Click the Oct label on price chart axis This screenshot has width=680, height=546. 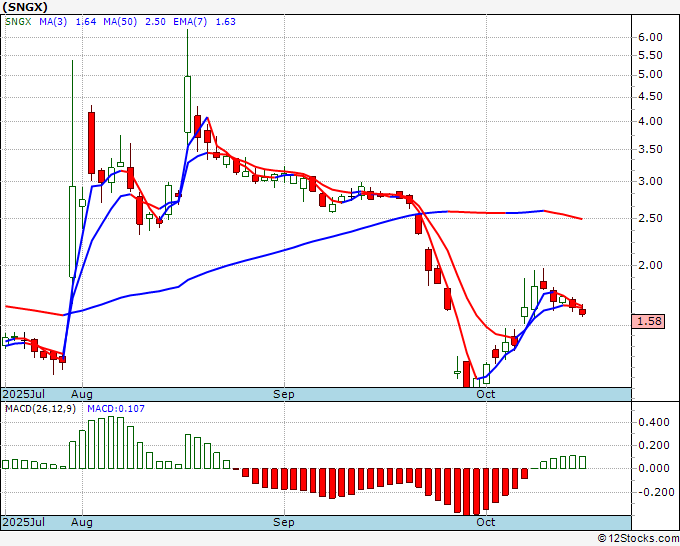485,394
